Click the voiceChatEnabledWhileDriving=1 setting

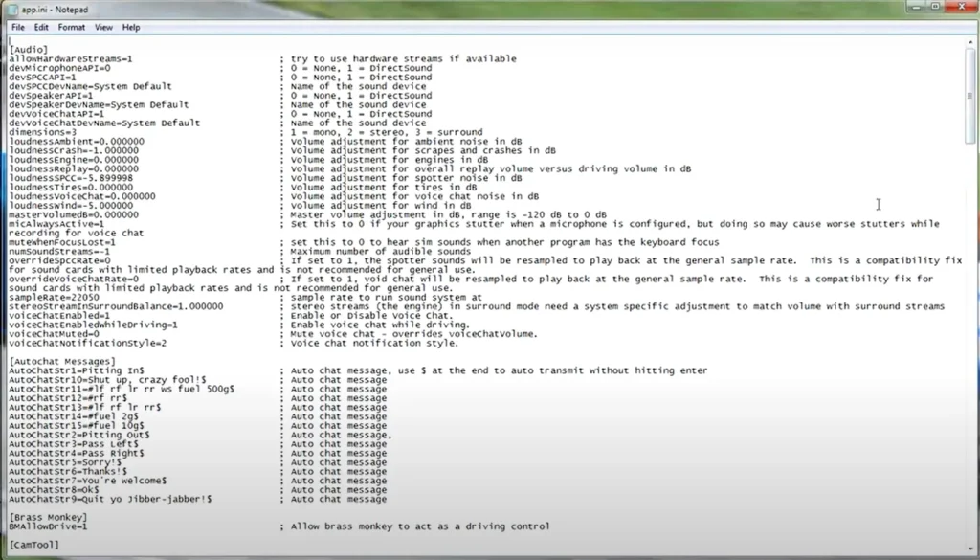tap(93, 325)
